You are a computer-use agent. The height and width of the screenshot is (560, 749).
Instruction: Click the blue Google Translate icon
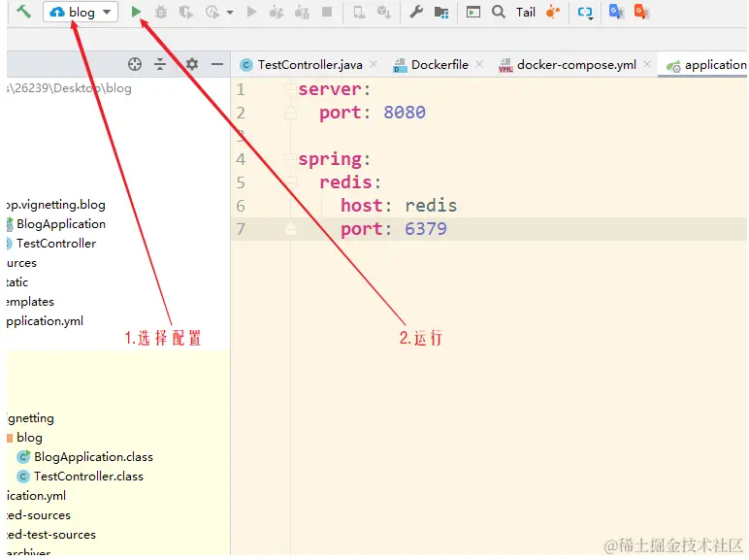617,12
